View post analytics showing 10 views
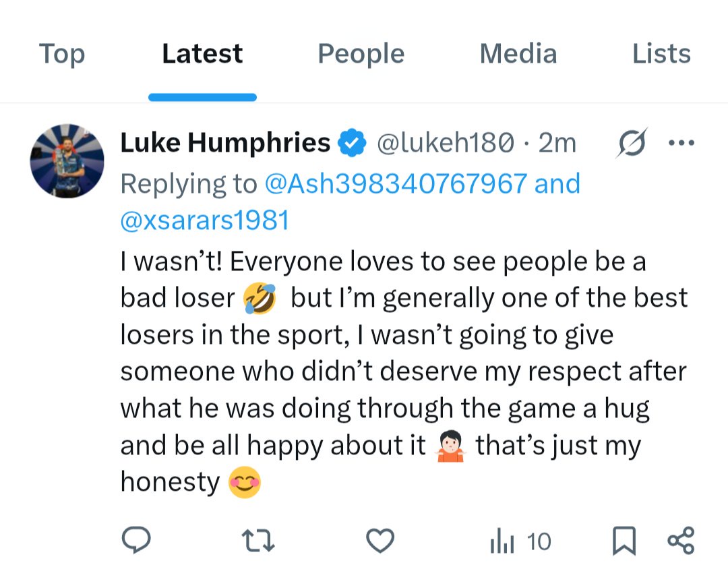728x565 pixels. (x=520, y=541)
